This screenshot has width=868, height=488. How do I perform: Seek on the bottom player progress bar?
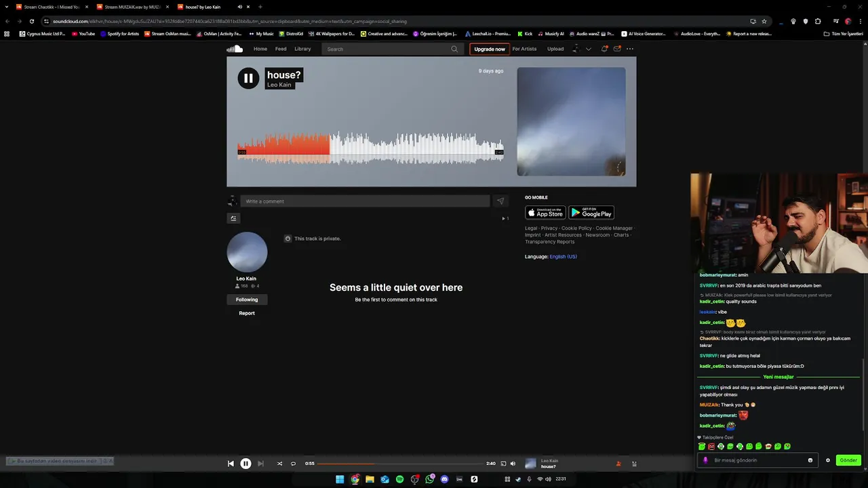coord(400,464)
